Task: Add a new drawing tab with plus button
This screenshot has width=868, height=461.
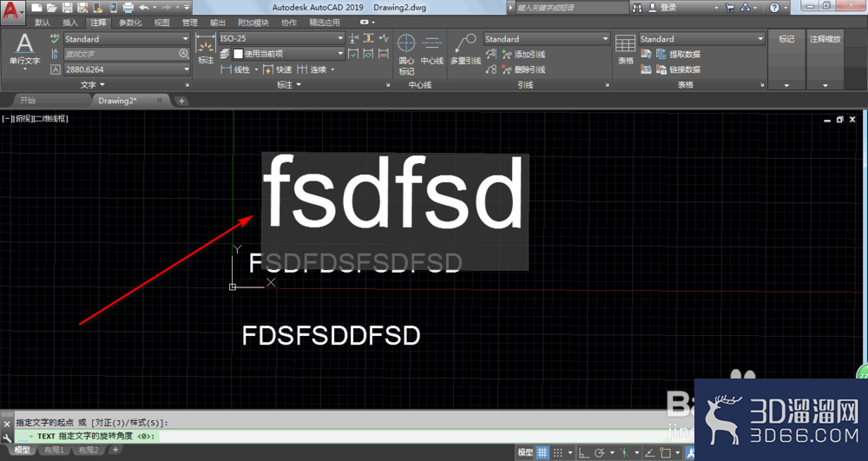Action: (181, 101)
